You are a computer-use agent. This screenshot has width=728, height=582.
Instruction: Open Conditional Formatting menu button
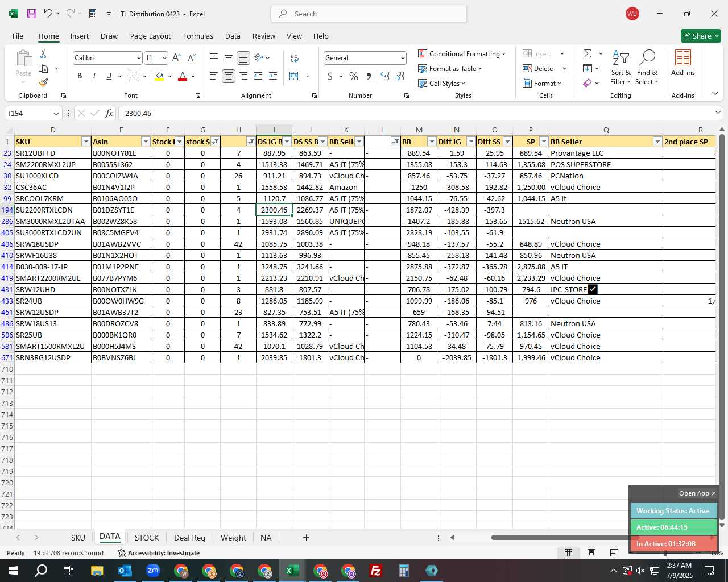(x=461, y=53)
